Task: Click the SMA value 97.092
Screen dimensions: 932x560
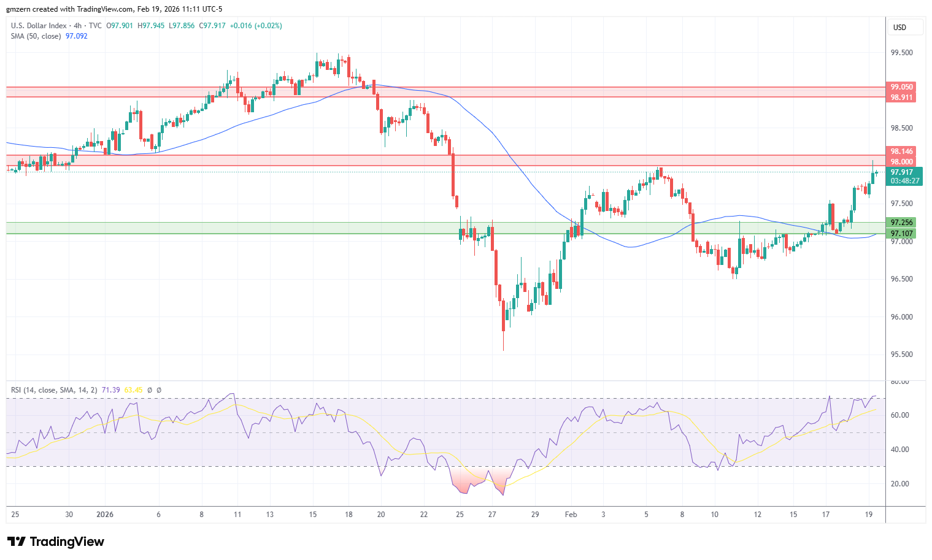Action: pos(77,36)
